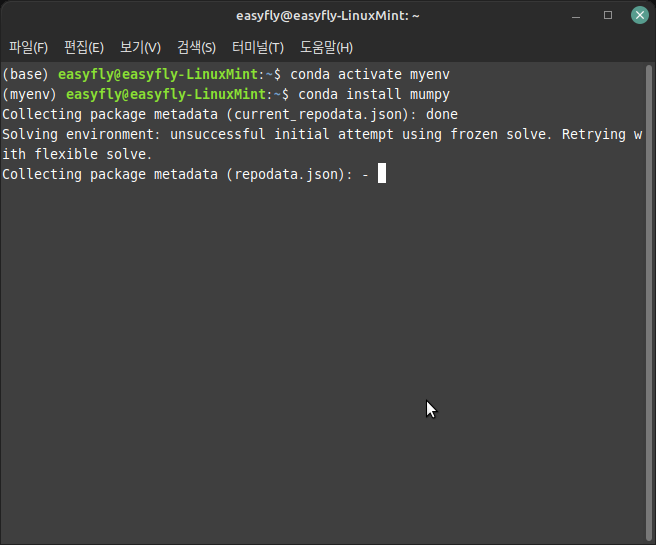Open the 보기(V) menu
Viewport: 656px width, 545px height.
(140, 47)
